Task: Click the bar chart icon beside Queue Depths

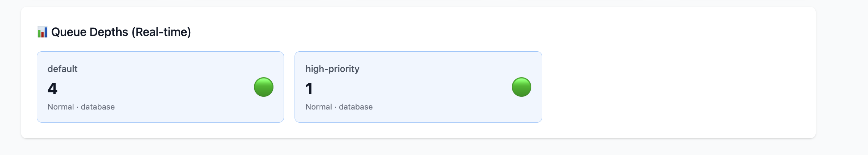Action: [x=42, y=32]
